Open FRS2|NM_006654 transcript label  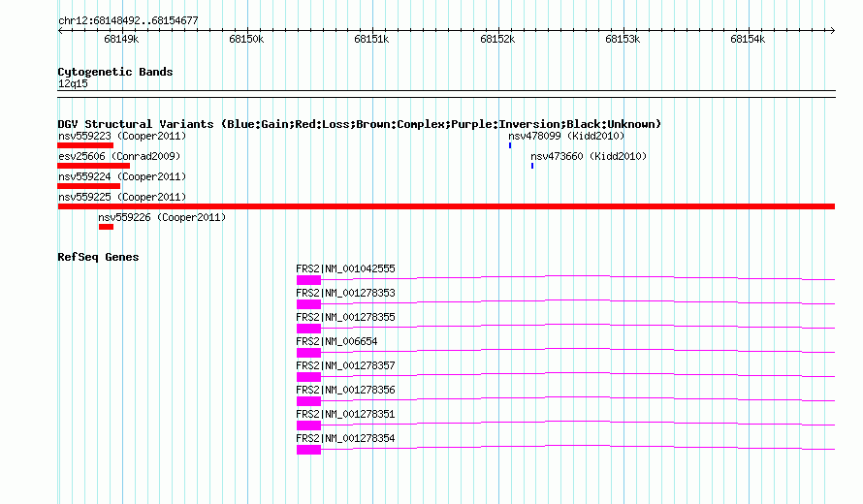[x=336, y=341]
